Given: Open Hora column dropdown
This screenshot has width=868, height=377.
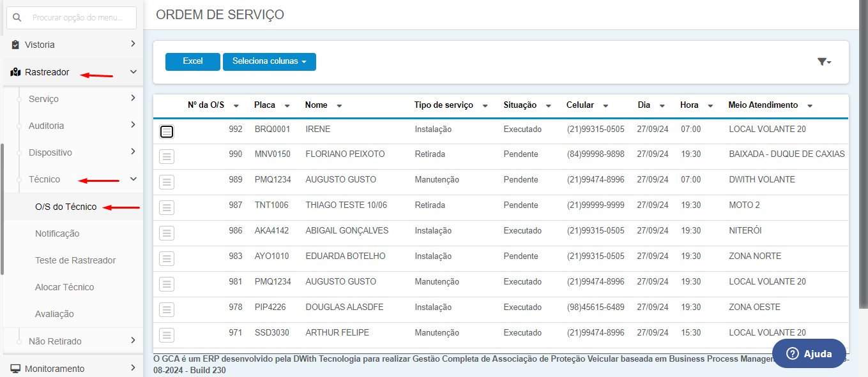Looking at the screenshot, I should (711, 106).
